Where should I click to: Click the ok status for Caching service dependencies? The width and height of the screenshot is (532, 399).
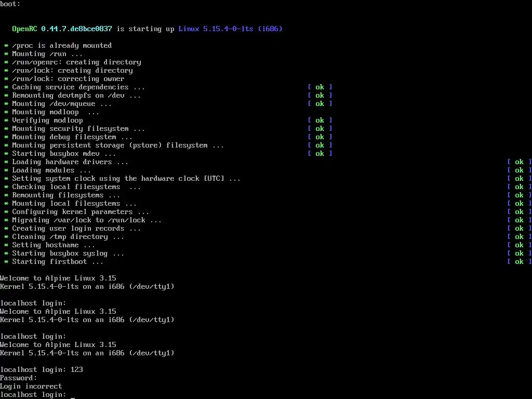[x=320, y=87]
